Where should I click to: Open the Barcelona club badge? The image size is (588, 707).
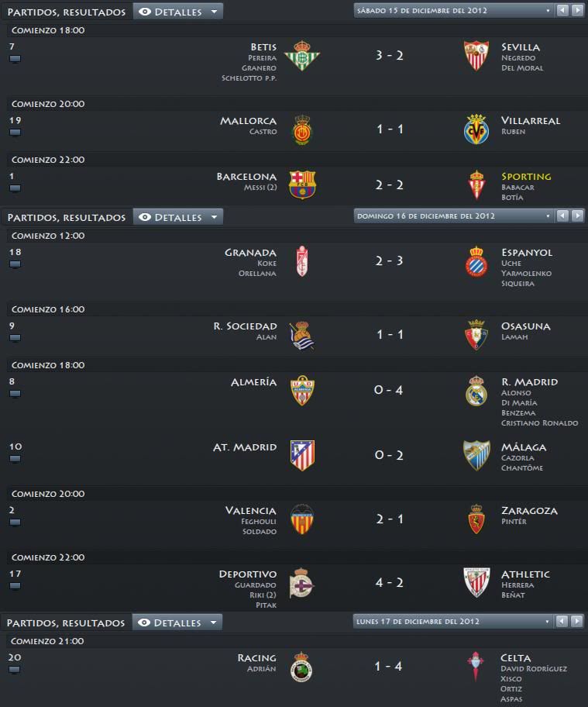tap(302, 185)
